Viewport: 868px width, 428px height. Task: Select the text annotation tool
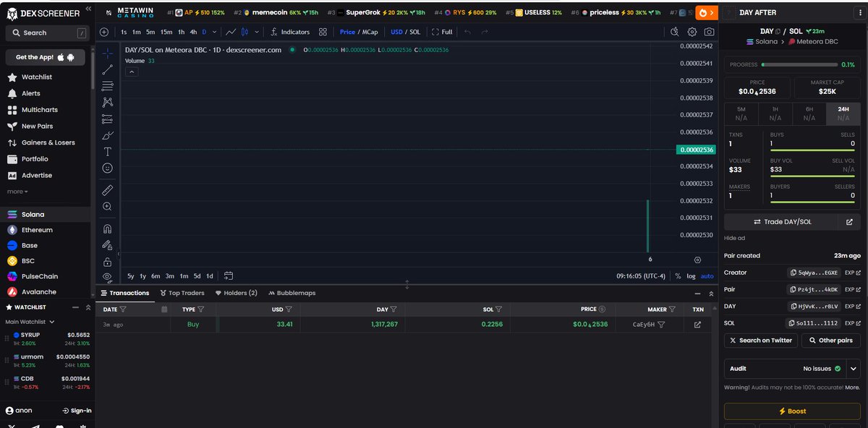tap(107, 152)
